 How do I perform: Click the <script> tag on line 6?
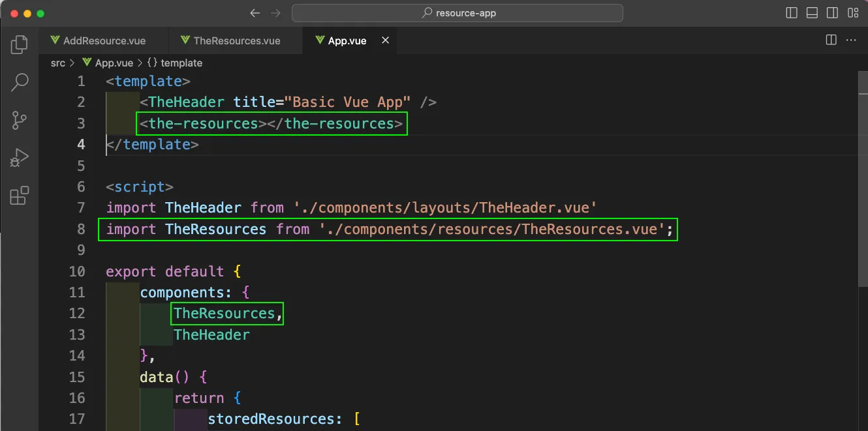click(140, 187)
